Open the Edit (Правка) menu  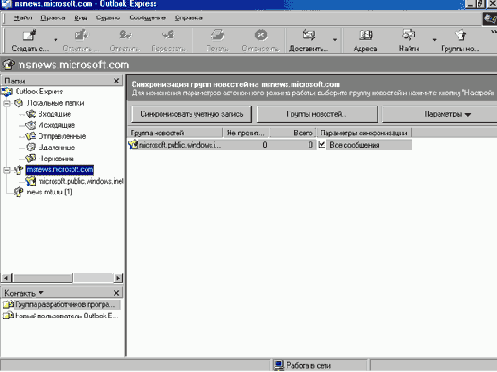[53, 18]
